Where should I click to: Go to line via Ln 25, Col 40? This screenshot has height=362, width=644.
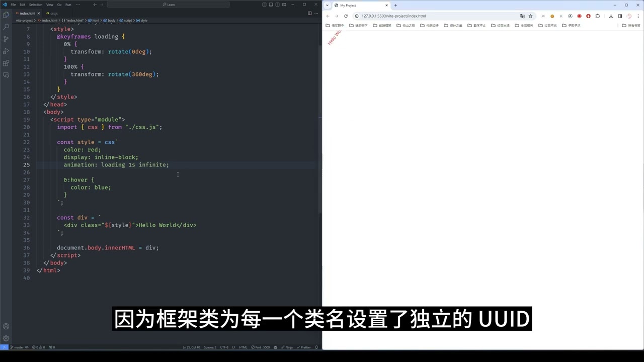tap(192, 347)
